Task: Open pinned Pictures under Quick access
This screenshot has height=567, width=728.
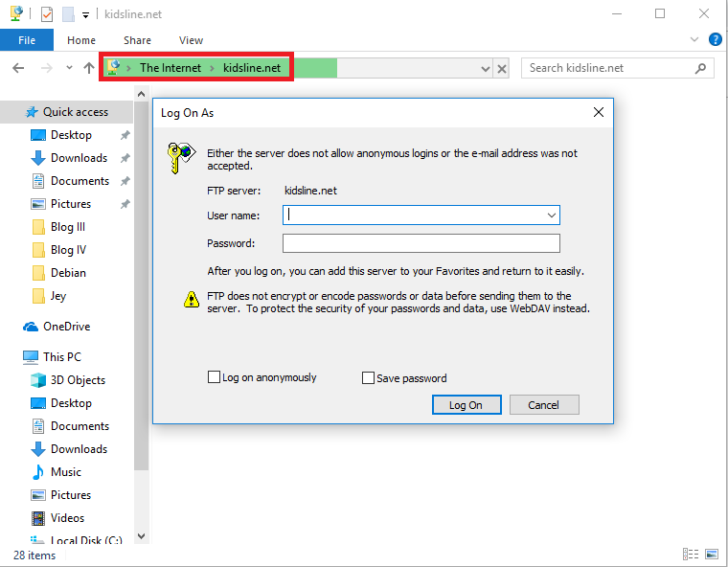Action: point(71,204)
